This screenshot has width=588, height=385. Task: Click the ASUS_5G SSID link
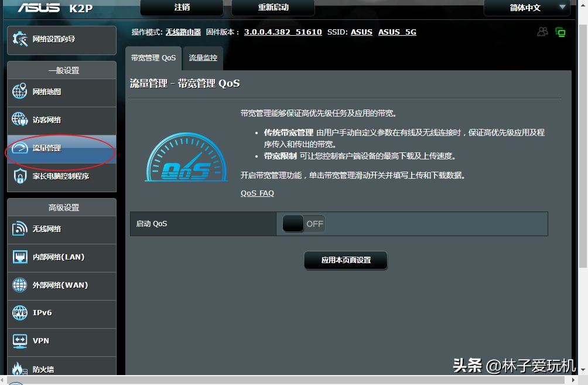click(x=397, y=32)
